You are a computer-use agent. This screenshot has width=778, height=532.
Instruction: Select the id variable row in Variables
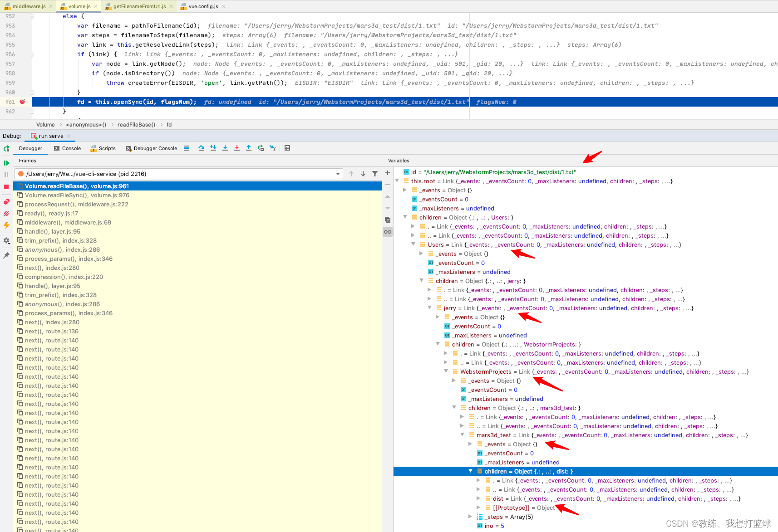pyautogui.click(x=586, y=172)
